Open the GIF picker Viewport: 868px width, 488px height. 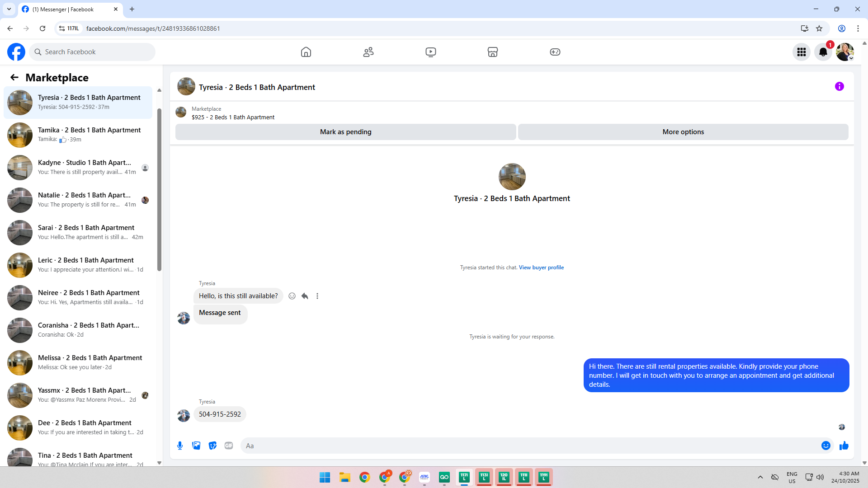(229, 446)
